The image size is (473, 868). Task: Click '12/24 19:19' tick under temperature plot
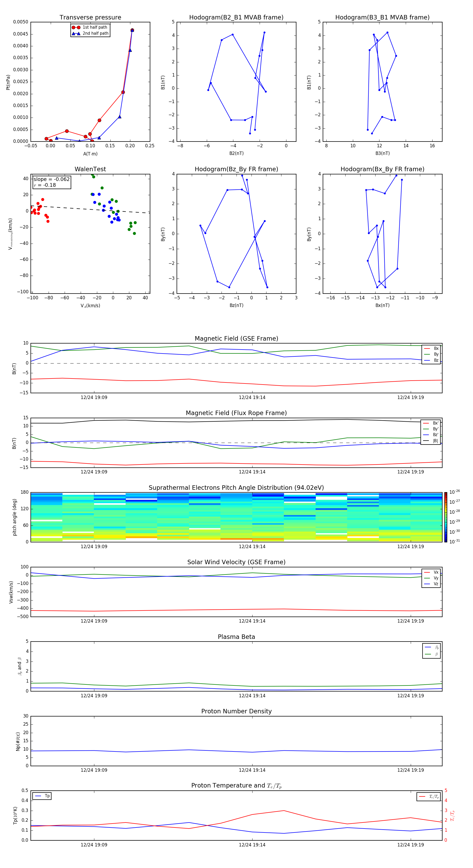tap(410, 845)
